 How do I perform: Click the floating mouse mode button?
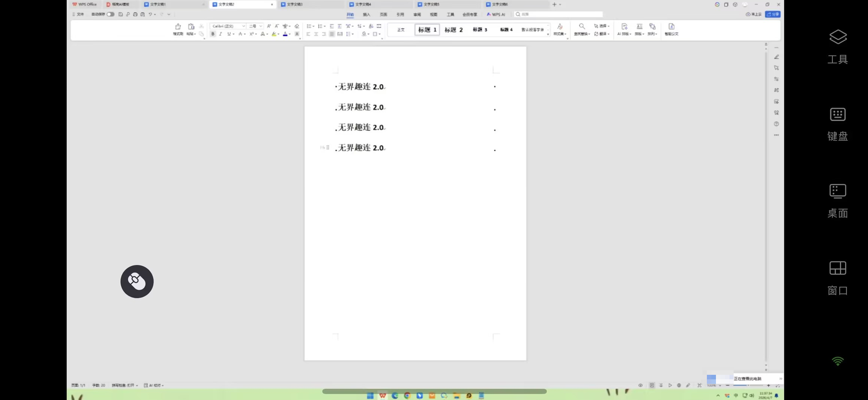point(137,282)
